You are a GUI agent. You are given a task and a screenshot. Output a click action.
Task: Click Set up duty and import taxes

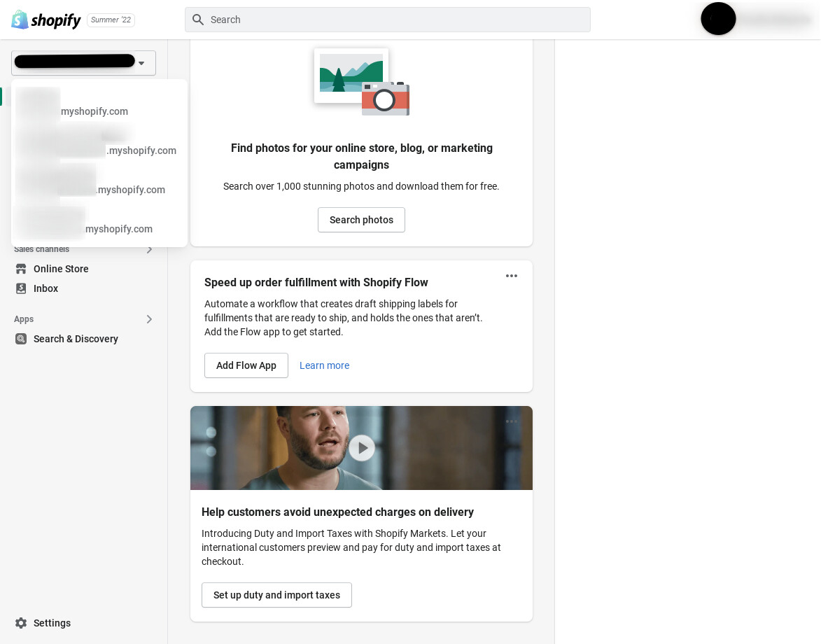pos(276,595)
